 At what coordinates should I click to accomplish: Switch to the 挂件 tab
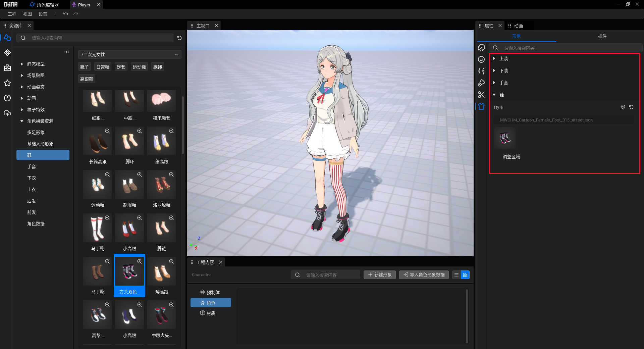[602, 36]
